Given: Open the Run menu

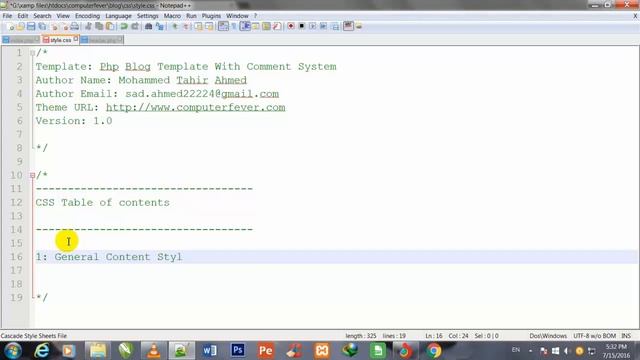Looking at the screenshot, I should coord(191,16).
